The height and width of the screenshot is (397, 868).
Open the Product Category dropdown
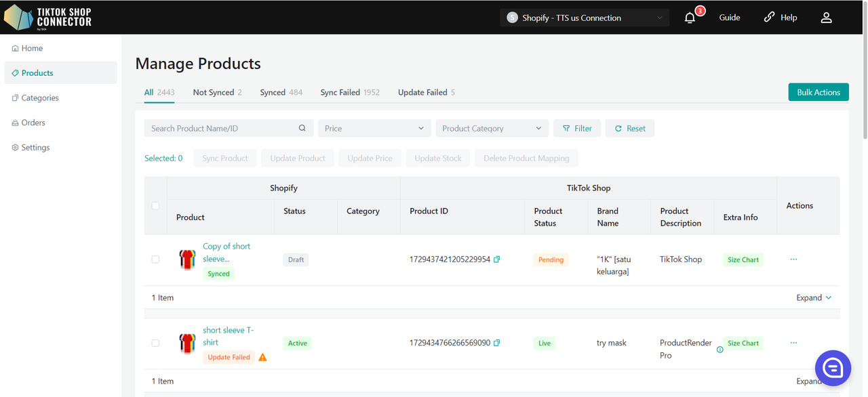pos(492,128)
